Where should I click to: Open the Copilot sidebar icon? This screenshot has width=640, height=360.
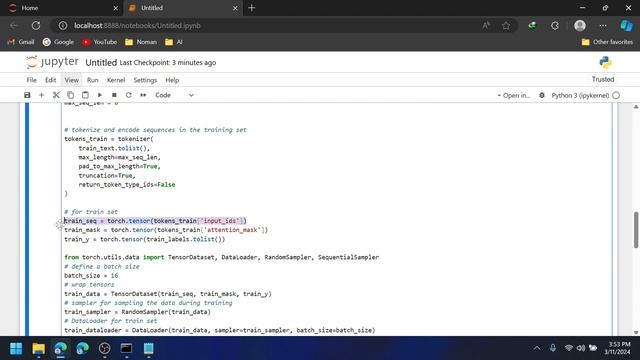click(x=627, y=25)
